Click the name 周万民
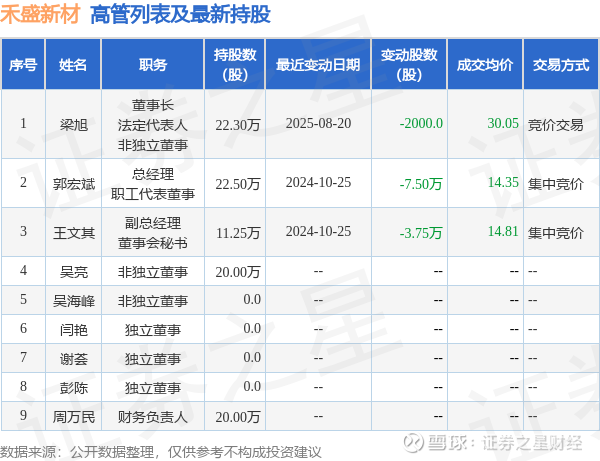The height and width of the screenshot is (461, 600). pyautogui.click(x=73, y=417)
